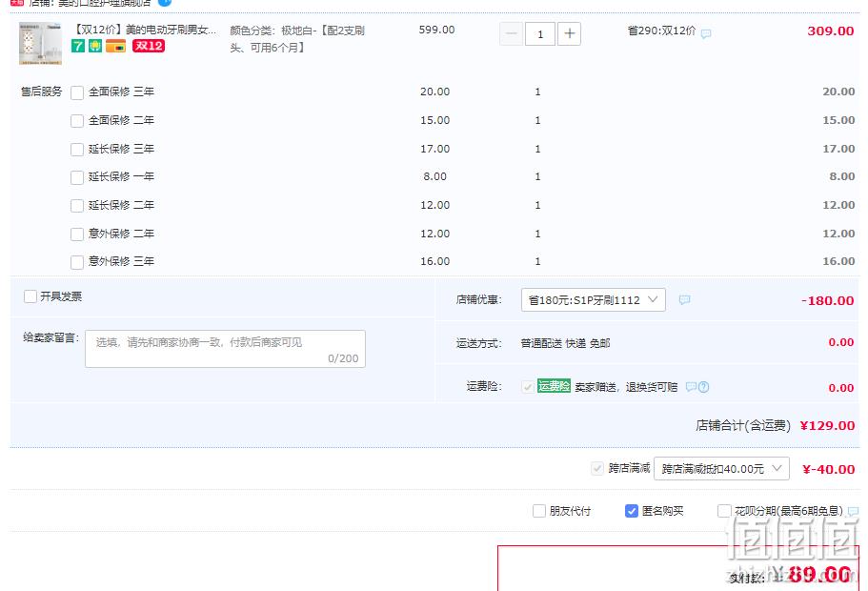Viewport: 868px width, 591px height.
Task: Click the orange credit card badge icon
Action: (x=115, y=46)
